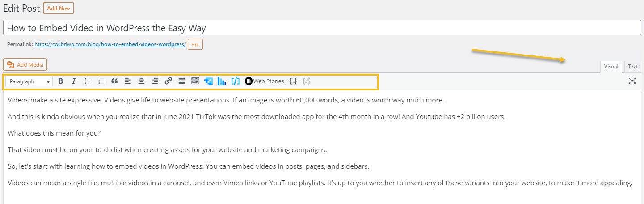Toggle italic formatting
The image size is (644, 204).
tap(74, 81)
